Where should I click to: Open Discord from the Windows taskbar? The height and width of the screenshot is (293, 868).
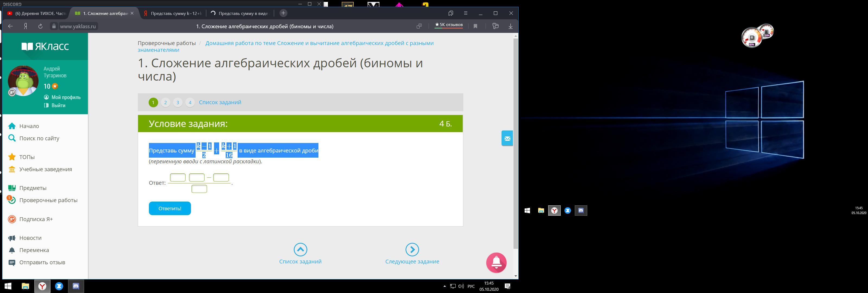click(76, 286)
